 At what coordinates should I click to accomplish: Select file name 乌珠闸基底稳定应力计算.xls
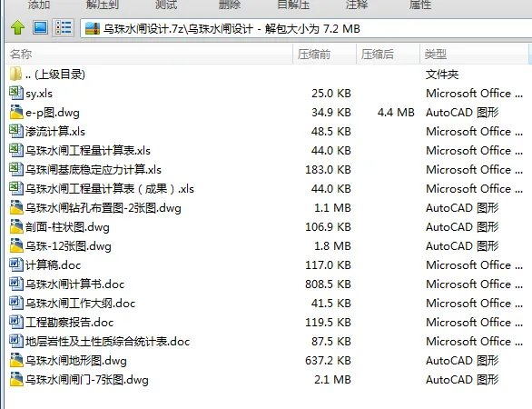tap(94, 170)
